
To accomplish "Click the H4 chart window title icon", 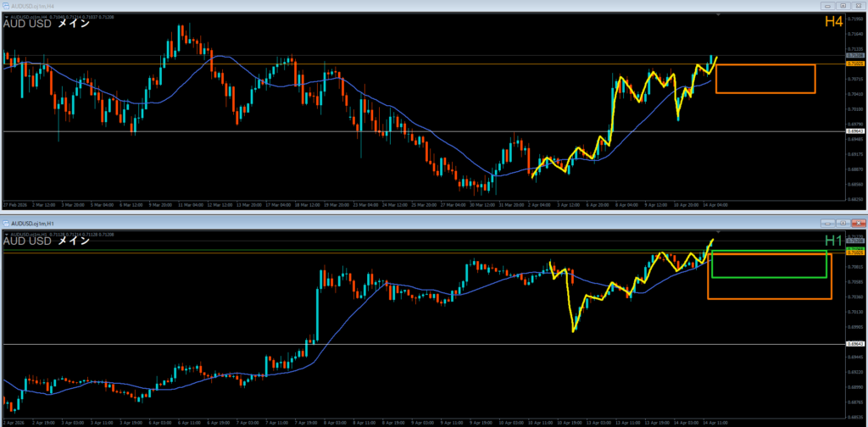I will 6,6.
